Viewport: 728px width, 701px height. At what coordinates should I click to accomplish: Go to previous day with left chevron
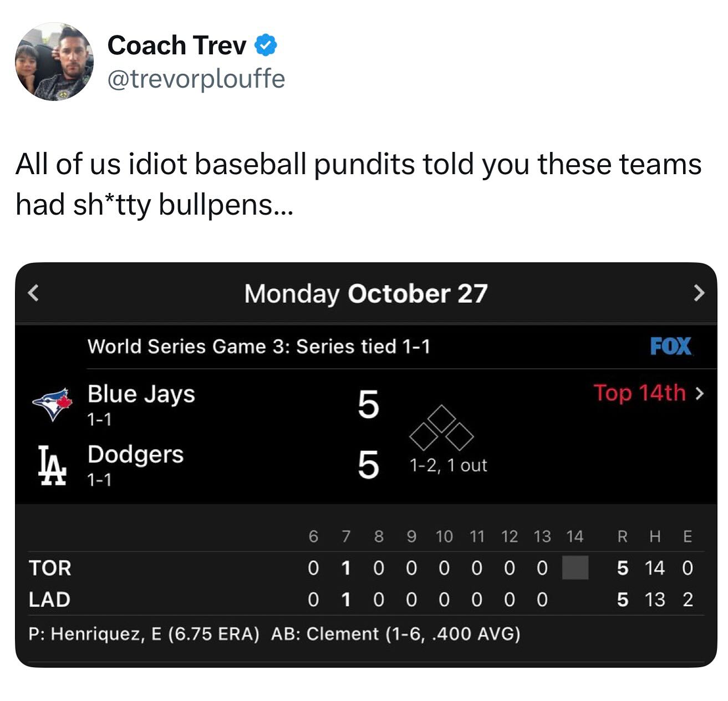pyautogui.click(x=34, y=292)
